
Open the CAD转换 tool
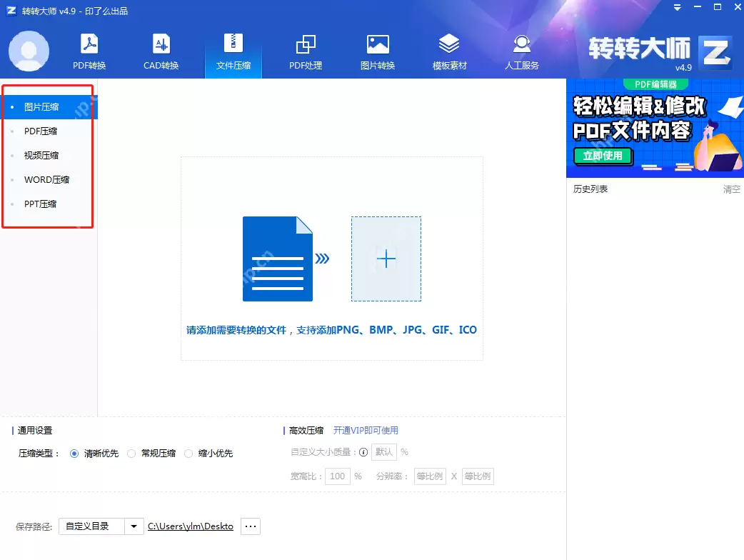tap(160, 50)
